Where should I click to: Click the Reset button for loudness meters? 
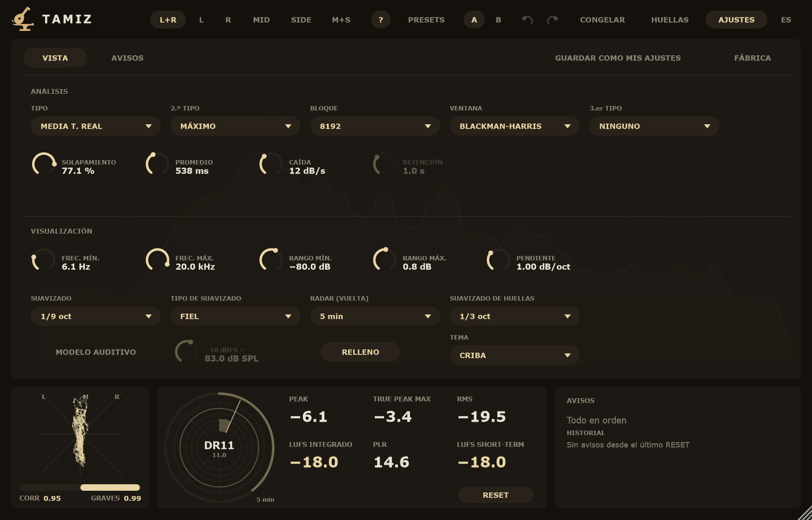pyautogui.click(x=496, y=495)
